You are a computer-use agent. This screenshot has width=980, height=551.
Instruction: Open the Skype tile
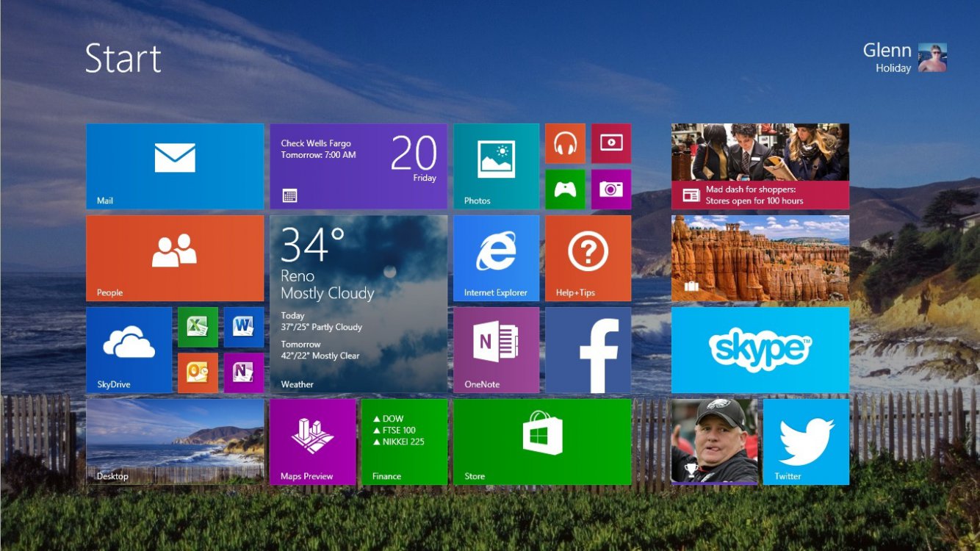click(760, 350)
